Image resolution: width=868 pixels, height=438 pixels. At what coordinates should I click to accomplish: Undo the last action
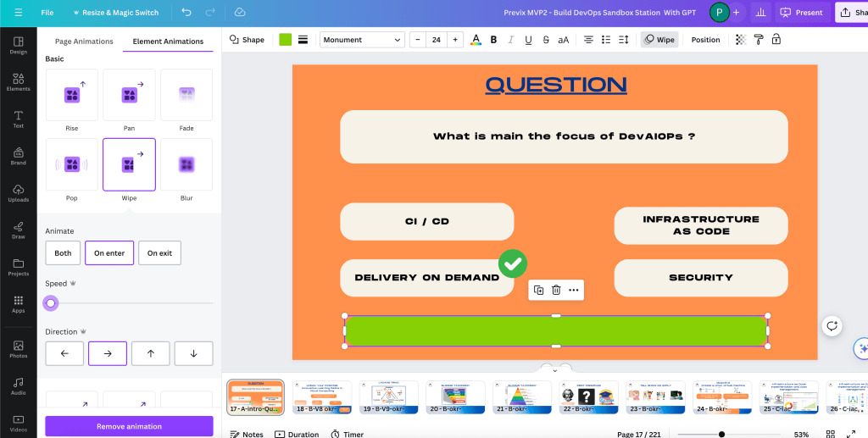186,12
